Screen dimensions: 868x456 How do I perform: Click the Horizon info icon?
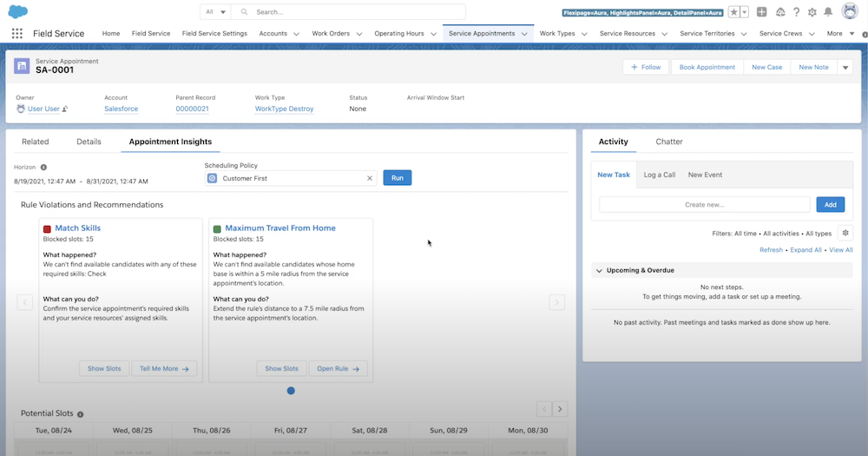pyautogui.click(x=43, y=167)
